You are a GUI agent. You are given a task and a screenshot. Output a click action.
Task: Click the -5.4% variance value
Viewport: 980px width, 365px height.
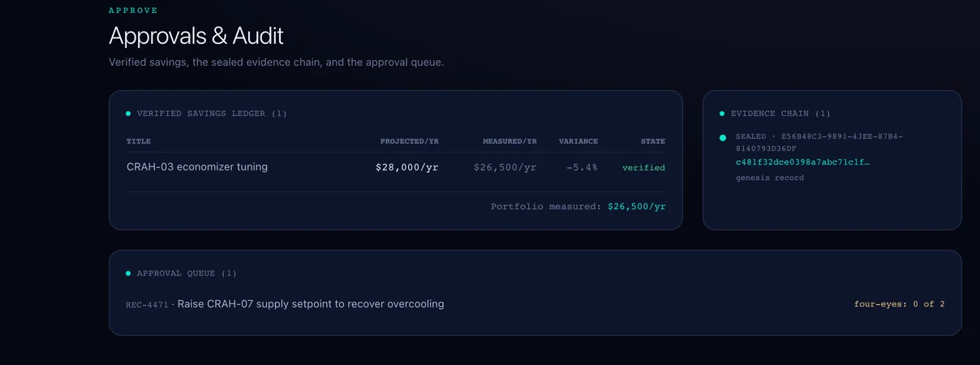tap(582, 167)
